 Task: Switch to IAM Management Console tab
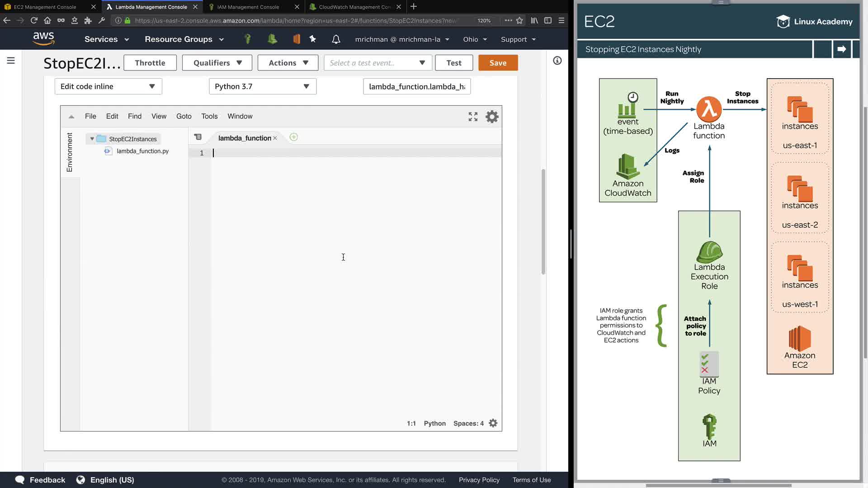coord(248,7)
